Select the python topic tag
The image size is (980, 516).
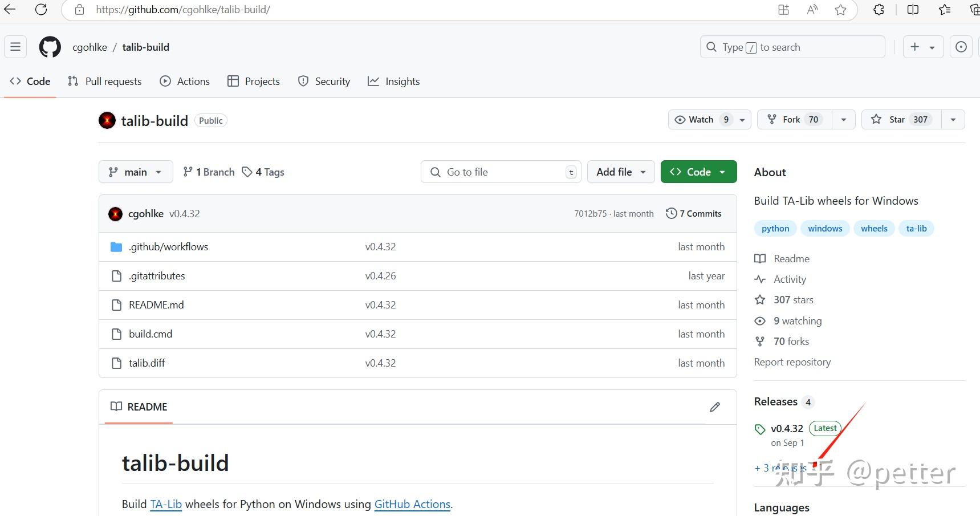(775, 229)
